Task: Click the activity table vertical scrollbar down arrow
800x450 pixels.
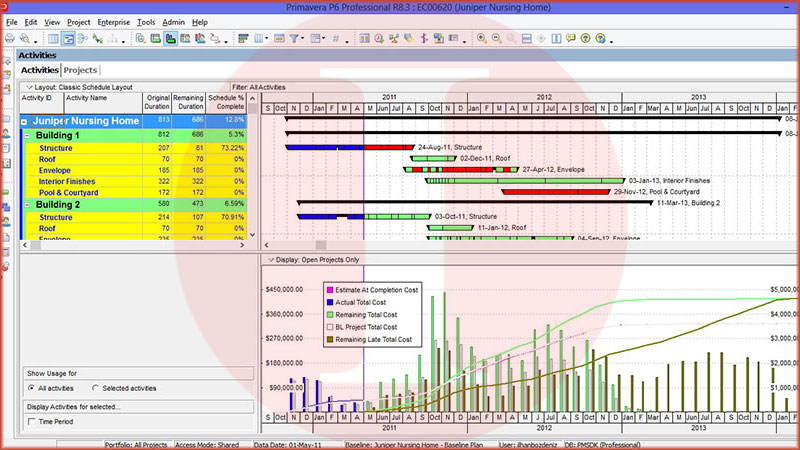Action: coord(252,235)
